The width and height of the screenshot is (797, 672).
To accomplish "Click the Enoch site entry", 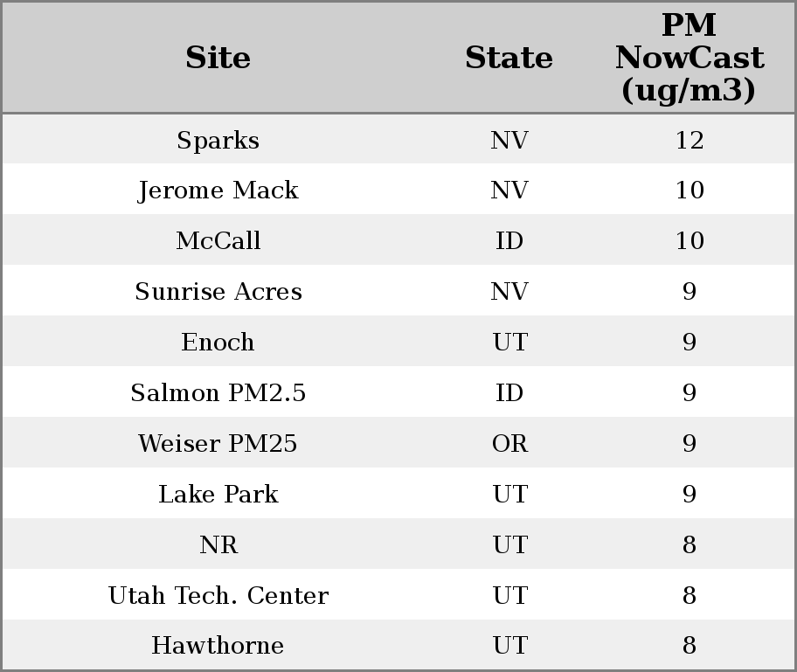I will click(218, 343).
